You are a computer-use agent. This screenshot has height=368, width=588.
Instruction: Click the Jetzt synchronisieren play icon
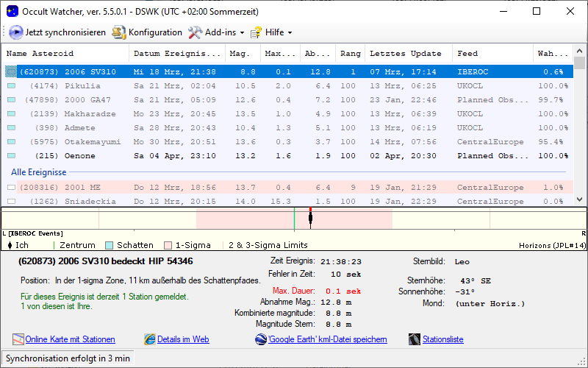pyautogui.click(x=16, y=32)
